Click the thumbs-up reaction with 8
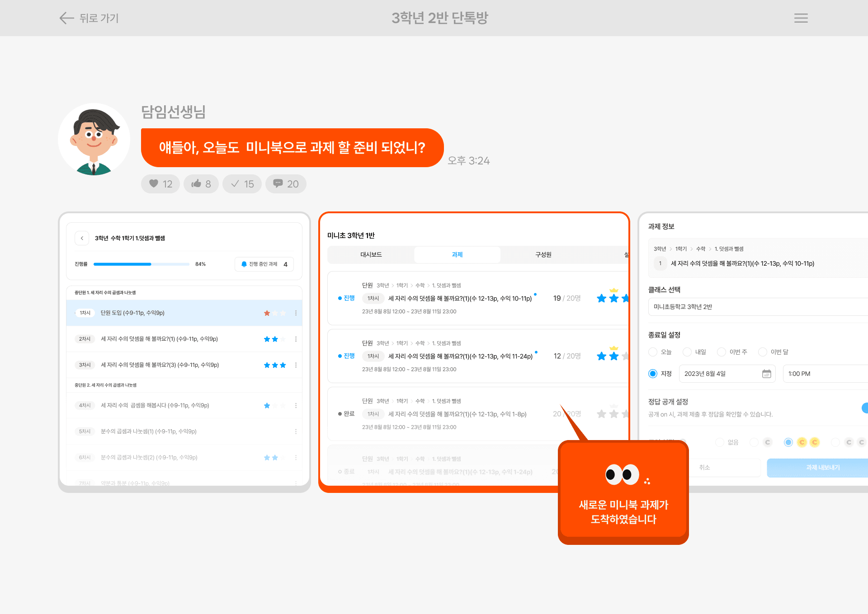 pyautogui.click(x=201, y=184)
